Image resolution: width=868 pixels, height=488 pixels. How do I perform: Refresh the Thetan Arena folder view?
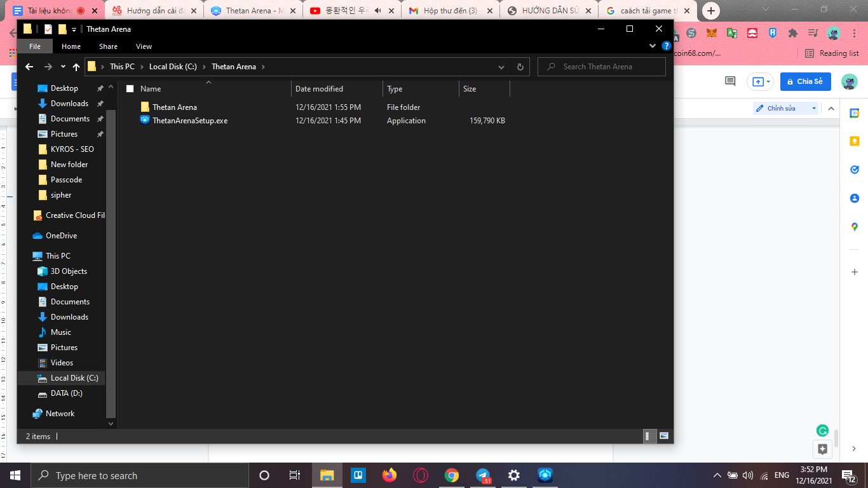tap(520, 67)
